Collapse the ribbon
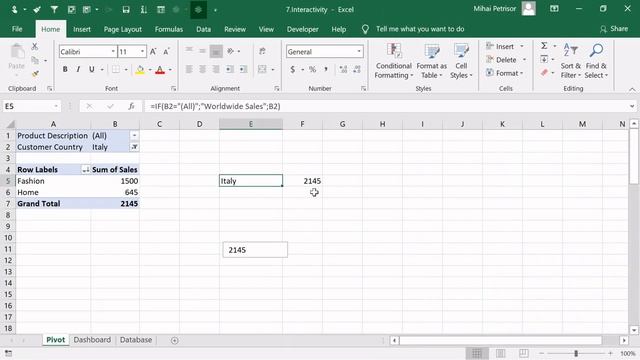 pos(632,89)
